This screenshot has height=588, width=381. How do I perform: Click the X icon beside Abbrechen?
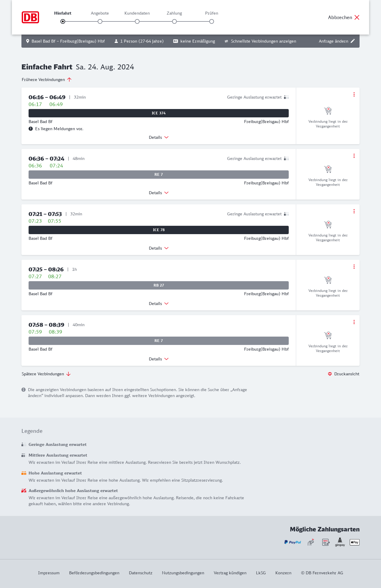click(357, 17)
